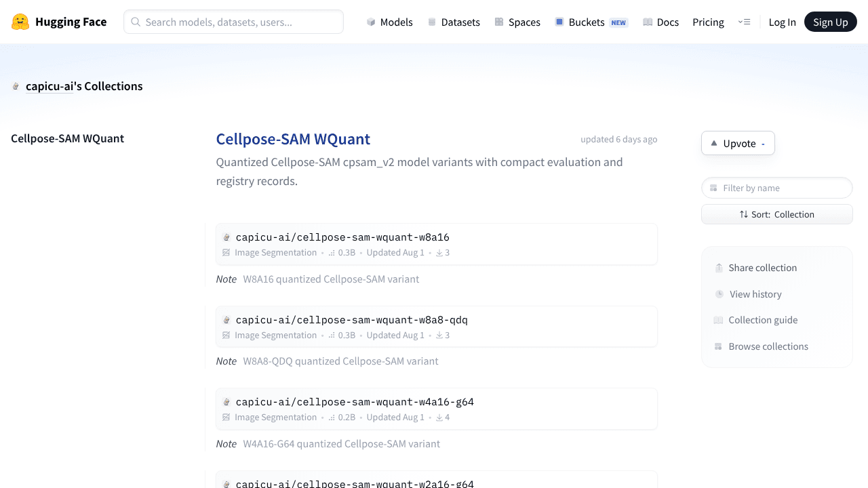
Task: Click Image Segmentation icon in w8a8-qdq card
Action: tap(226, 335)
